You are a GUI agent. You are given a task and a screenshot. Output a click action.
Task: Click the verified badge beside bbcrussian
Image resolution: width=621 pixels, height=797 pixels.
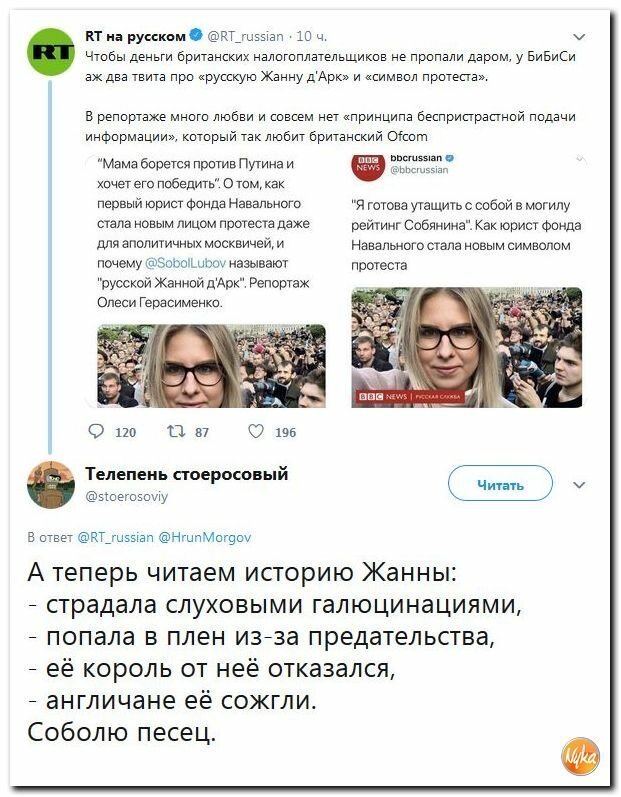[449, 158]
